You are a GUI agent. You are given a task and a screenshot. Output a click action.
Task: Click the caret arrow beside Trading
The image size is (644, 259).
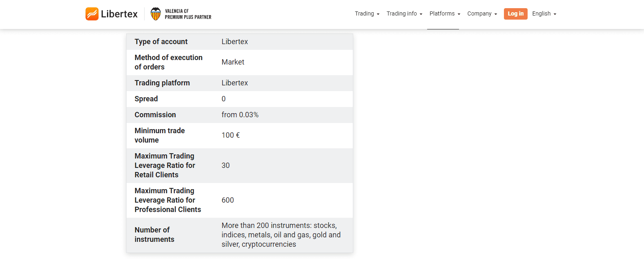378,14
